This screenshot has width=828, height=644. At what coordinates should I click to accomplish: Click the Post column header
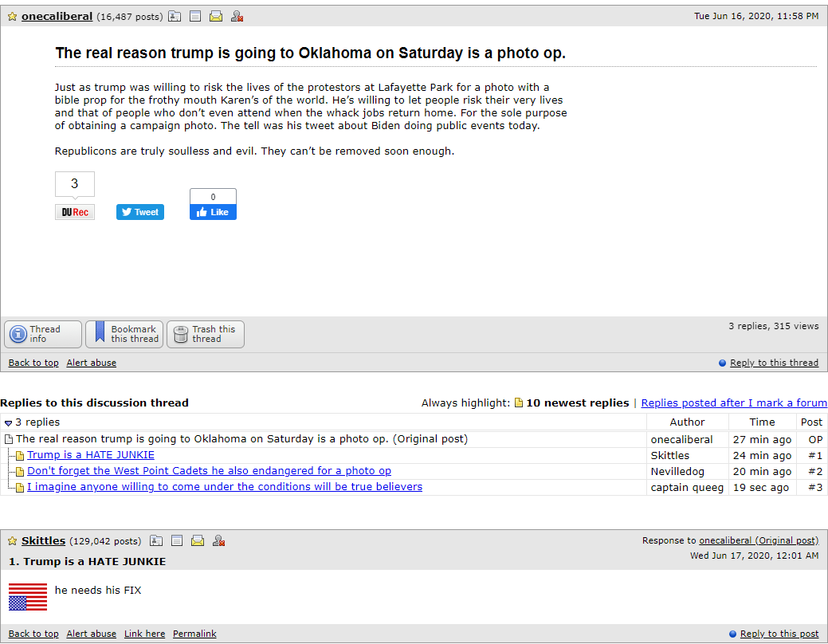click(x=811, y=422)
